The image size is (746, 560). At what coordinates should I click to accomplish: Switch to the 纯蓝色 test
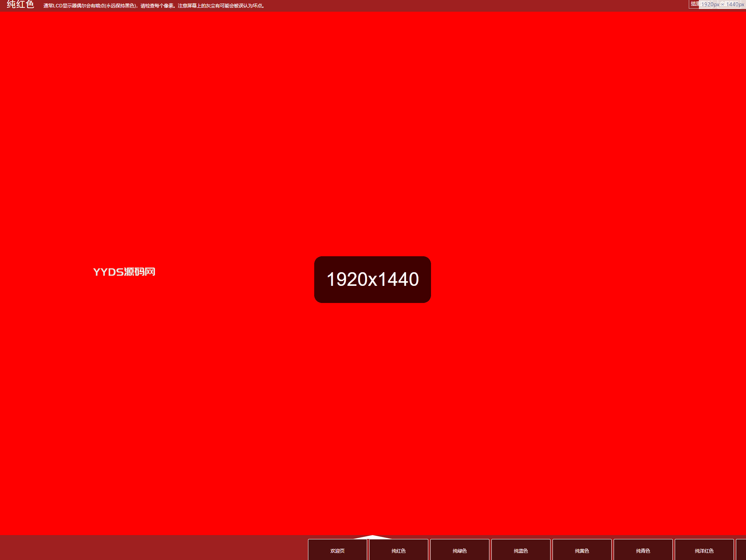(521, 549)
